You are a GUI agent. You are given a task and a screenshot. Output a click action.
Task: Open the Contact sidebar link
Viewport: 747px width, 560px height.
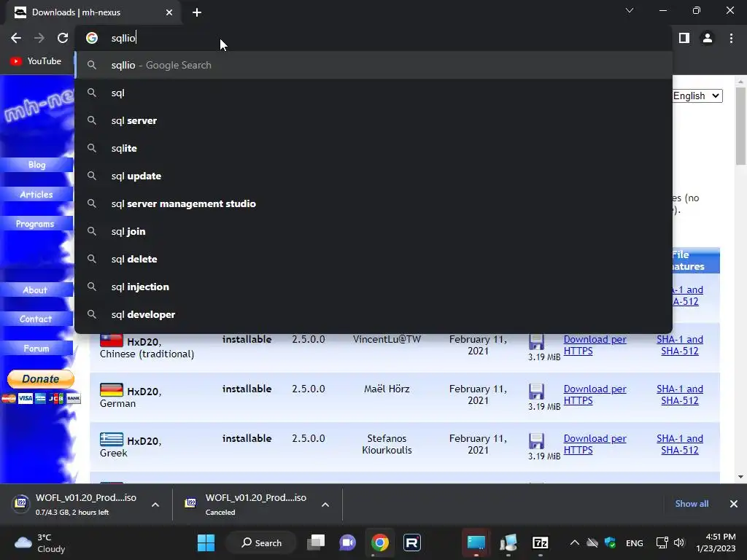click(36, 319)
